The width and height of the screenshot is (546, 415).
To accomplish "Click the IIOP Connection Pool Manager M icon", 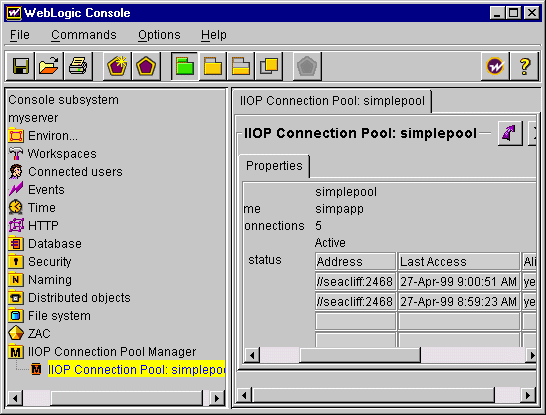I will (x=16, y=352).
